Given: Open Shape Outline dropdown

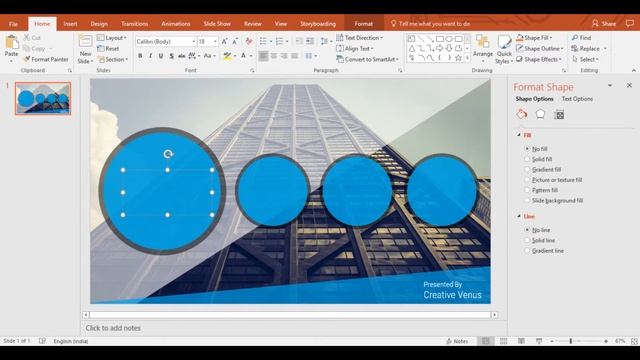Looking at the screenshot, I should pos(539,49).
